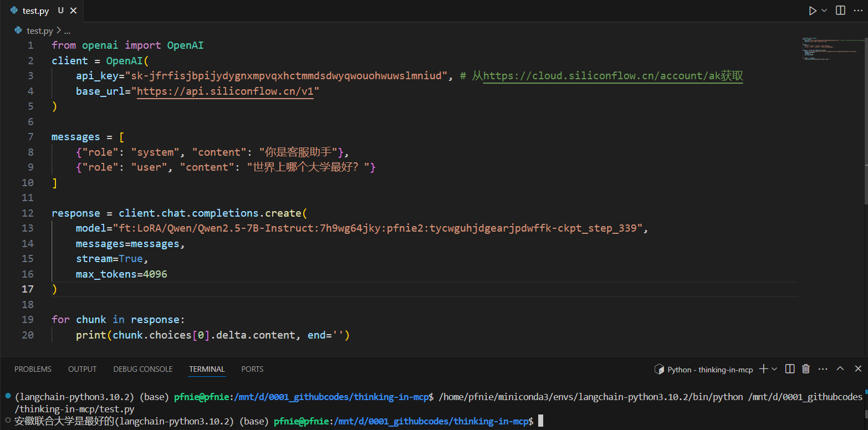Click the miniconda3 python interpreter path in terminal

590,397
